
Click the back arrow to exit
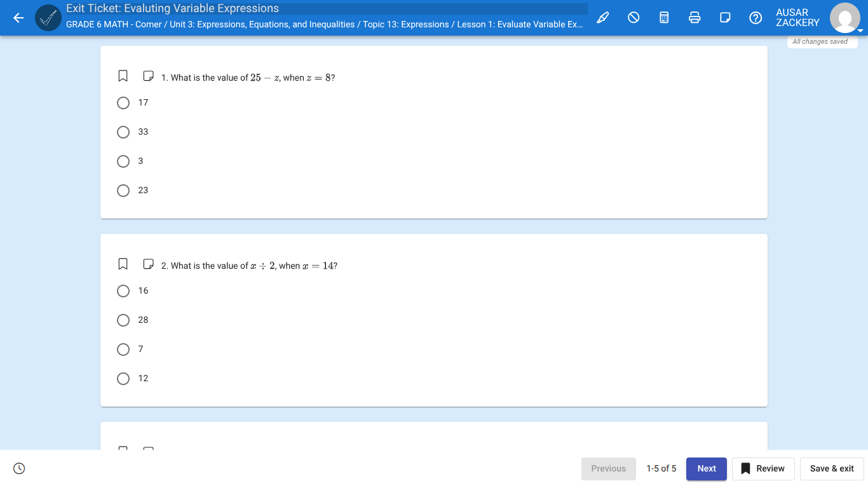point(18,18)
